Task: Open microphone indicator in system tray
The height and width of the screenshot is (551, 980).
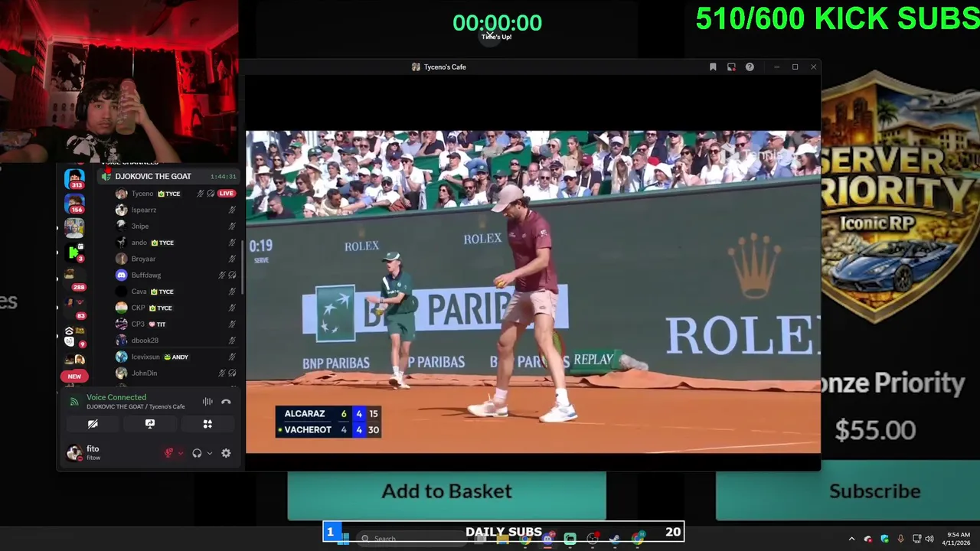Action: point(900,539)
